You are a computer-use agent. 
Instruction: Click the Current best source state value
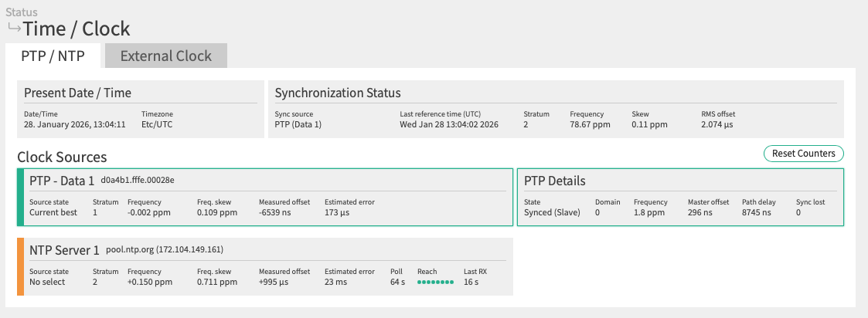pyautogui.click(x=53, y=212)
